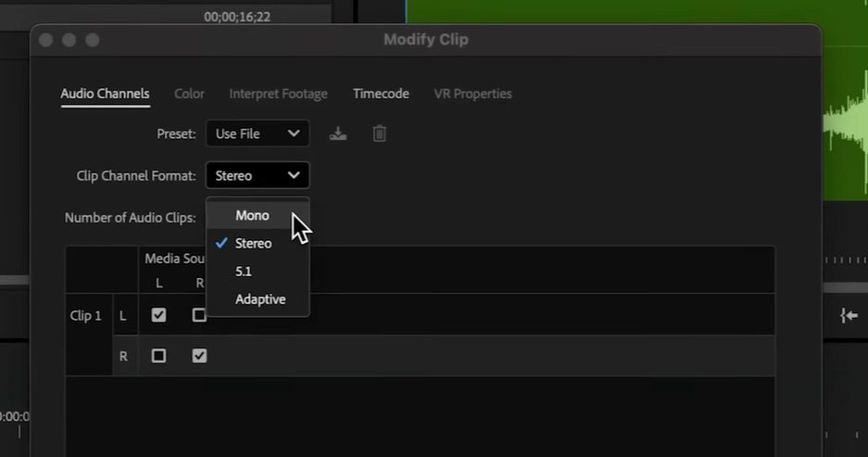Choose Mono from the channel format list
Viewport: 868px width, 457px height.
tap(258, 215)
